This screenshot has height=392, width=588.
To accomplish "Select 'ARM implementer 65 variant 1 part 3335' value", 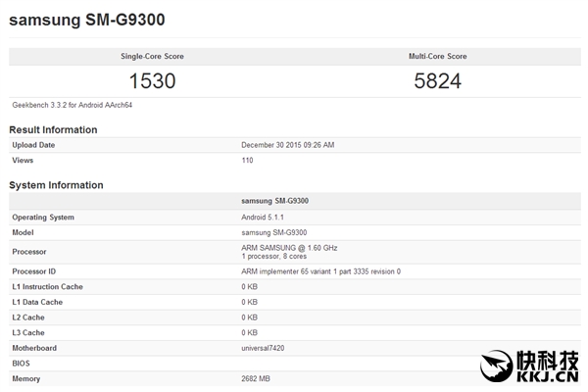I will (x=305, y=271).
